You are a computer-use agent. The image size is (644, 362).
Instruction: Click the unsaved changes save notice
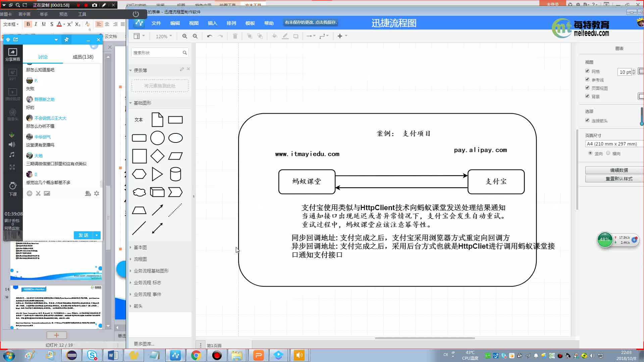click(x=310, y=22)
